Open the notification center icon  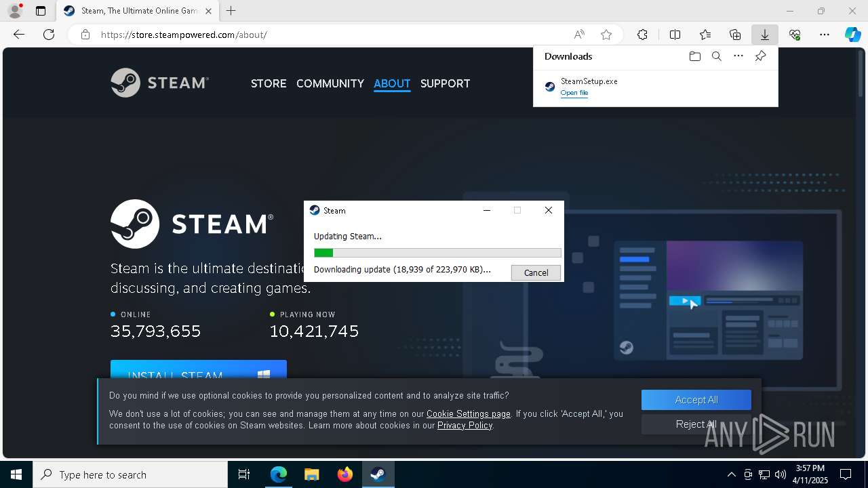(846, 474)
